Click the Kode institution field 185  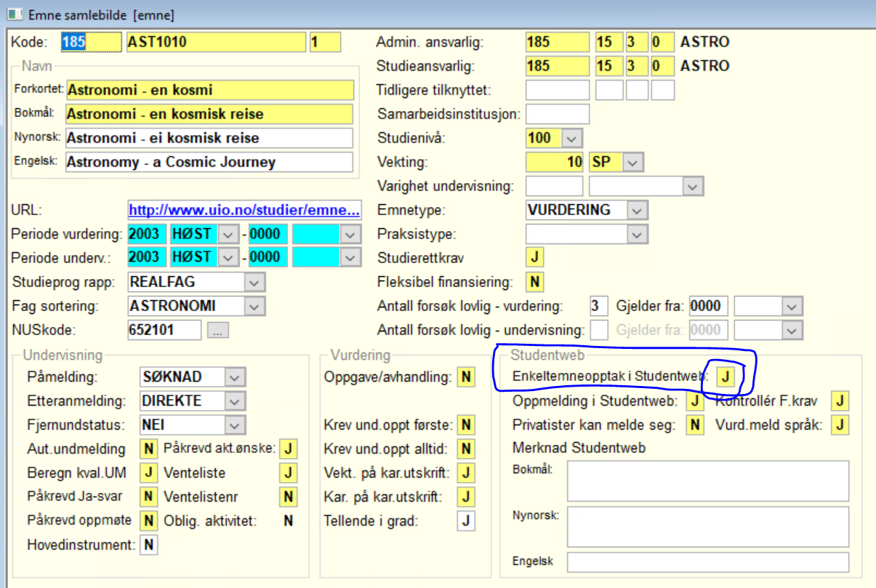[92, 42]
